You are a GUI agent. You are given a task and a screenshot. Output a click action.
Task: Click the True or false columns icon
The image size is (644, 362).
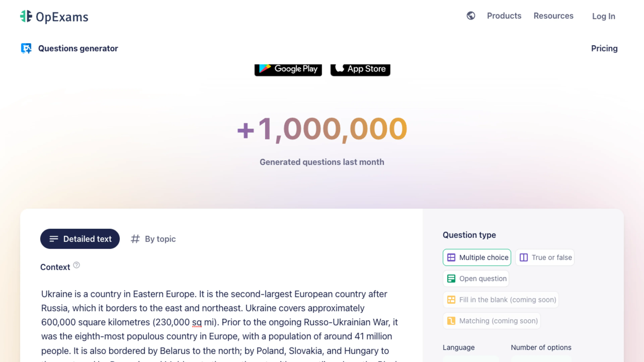pos(524,257)
